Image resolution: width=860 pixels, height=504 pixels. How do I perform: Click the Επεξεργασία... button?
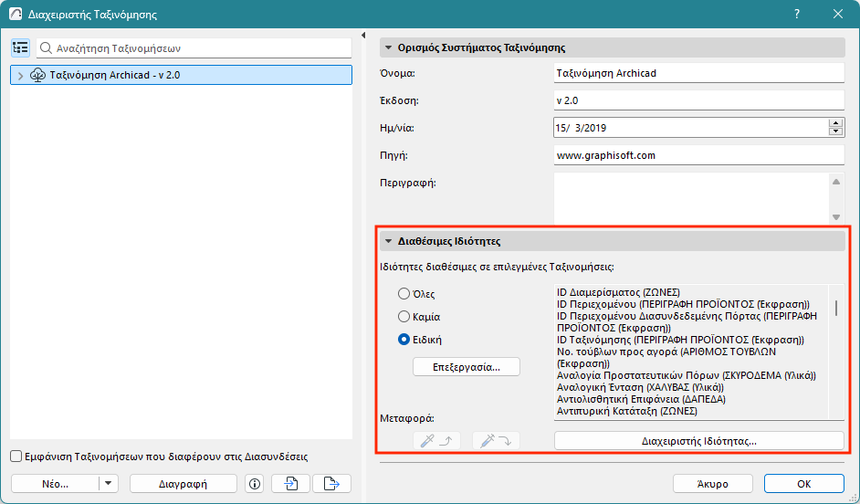467,367
